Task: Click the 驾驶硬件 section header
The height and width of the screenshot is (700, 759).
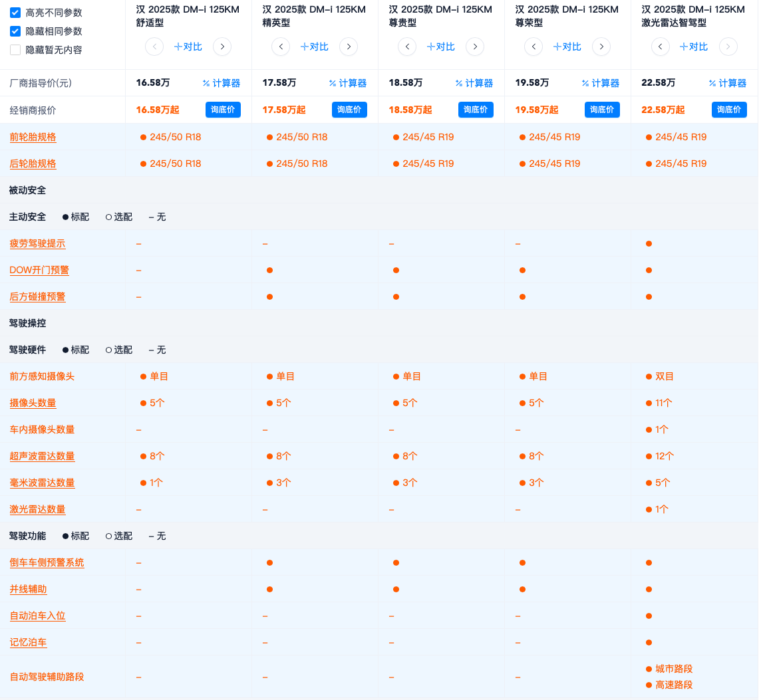Action: tap(27, 350)
